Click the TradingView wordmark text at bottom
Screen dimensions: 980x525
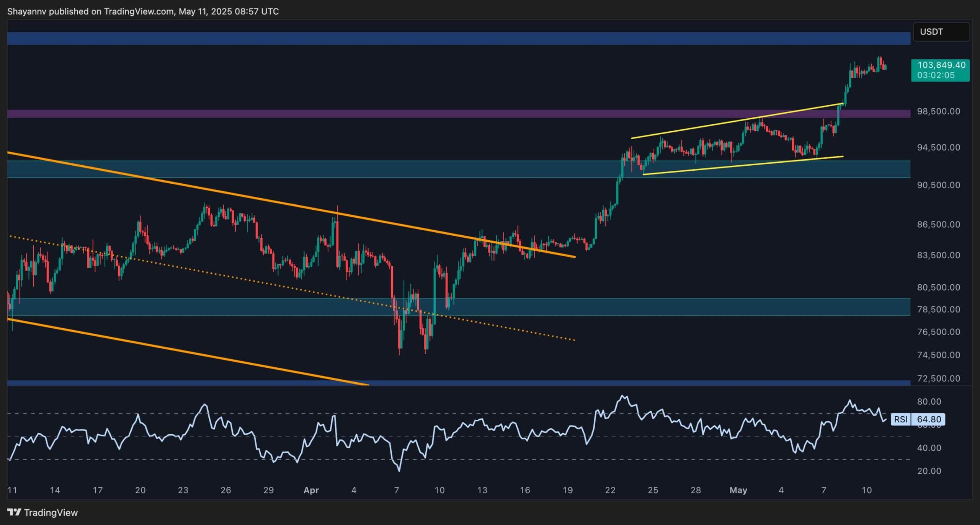click(51, 512)
